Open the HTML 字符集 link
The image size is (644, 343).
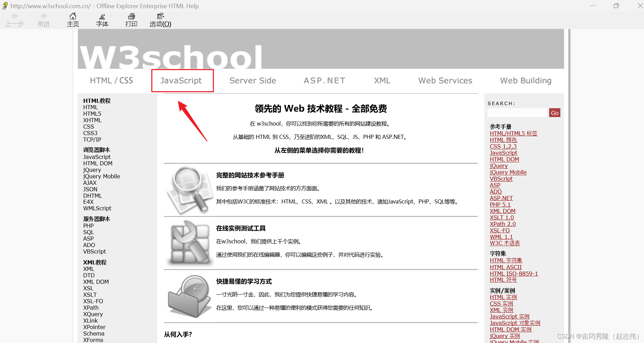pyautogui.click(x=506, y=260)
